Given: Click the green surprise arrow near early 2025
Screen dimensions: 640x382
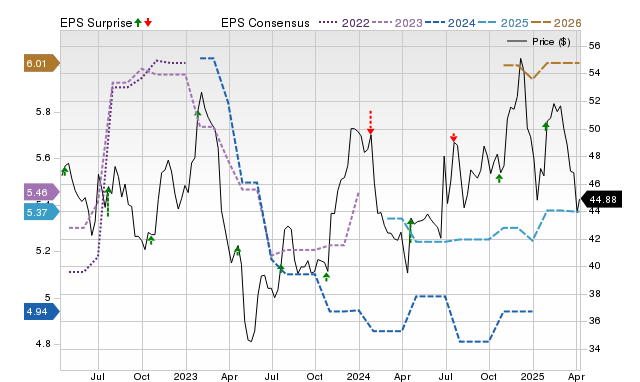Looking at the screenshot, I should pos(546,126).
